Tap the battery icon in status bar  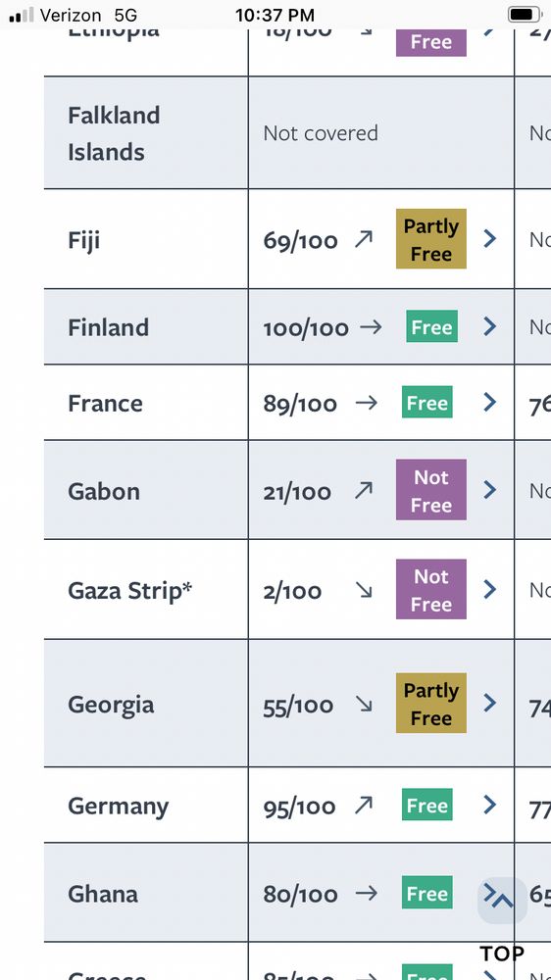pos(525,15)
